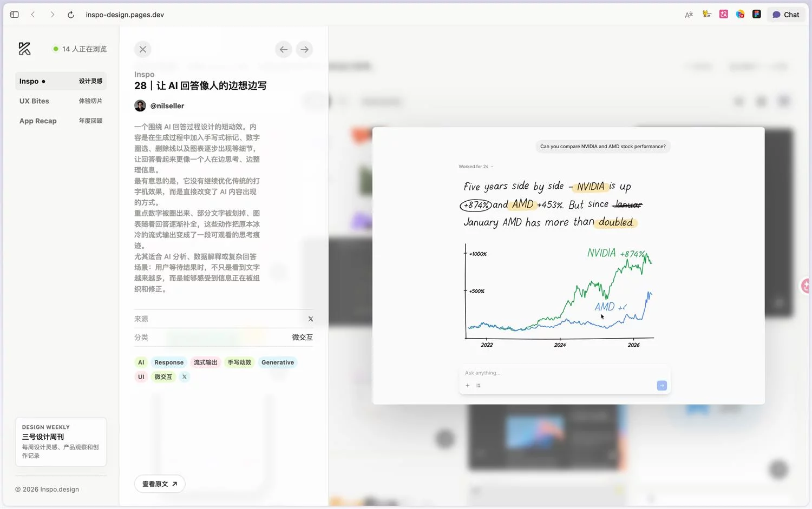The width and height of the screenshot is (812, 509).
Task: Open App Recap 年度回顾 section
Action: pyautogui.click(x=61, y=121)
